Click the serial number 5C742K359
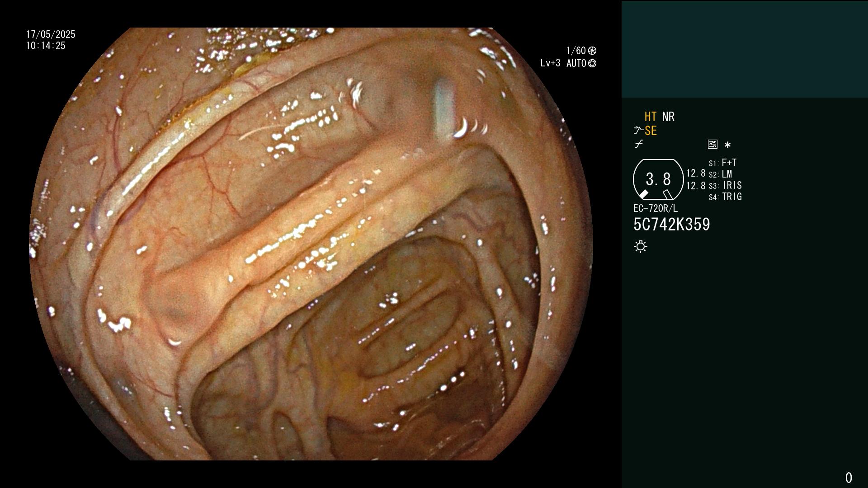 672,225
